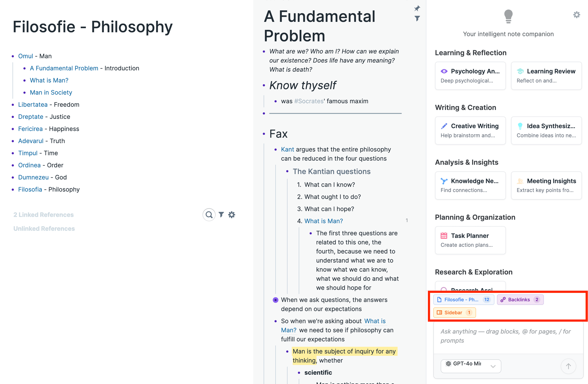Open the Task Planner prompt card
The image size is (588, 384).
click(x=470, y=240)
